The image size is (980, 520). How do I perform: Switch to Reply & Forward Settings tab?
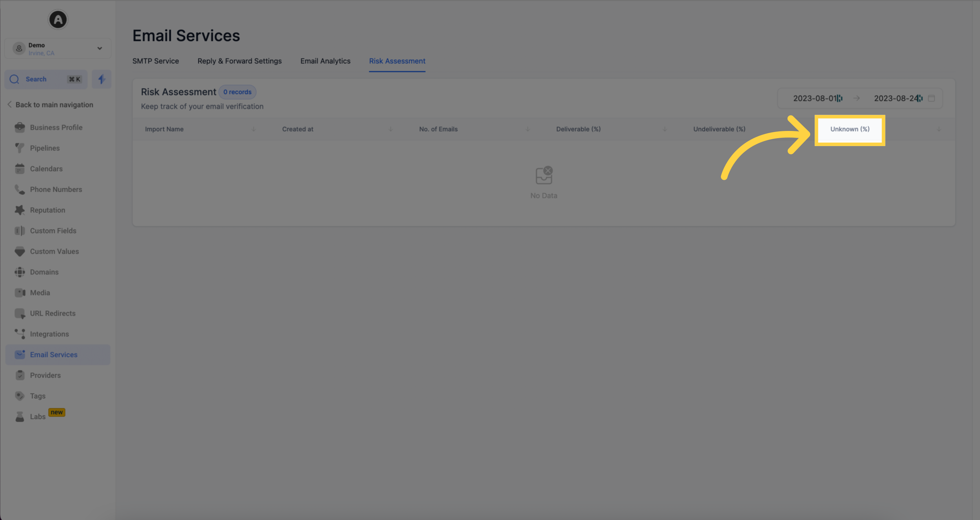click(240, 61)
